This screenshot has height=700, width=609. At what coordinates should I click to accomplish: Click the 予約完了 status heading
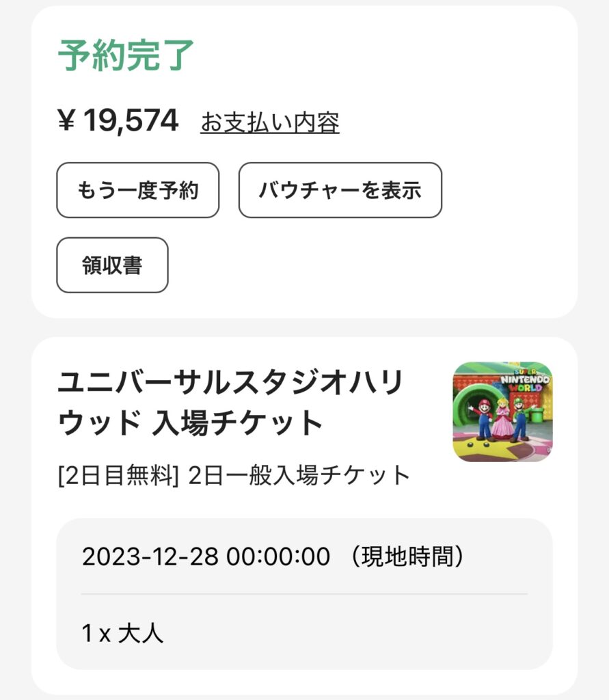click(x=126, y=55)
